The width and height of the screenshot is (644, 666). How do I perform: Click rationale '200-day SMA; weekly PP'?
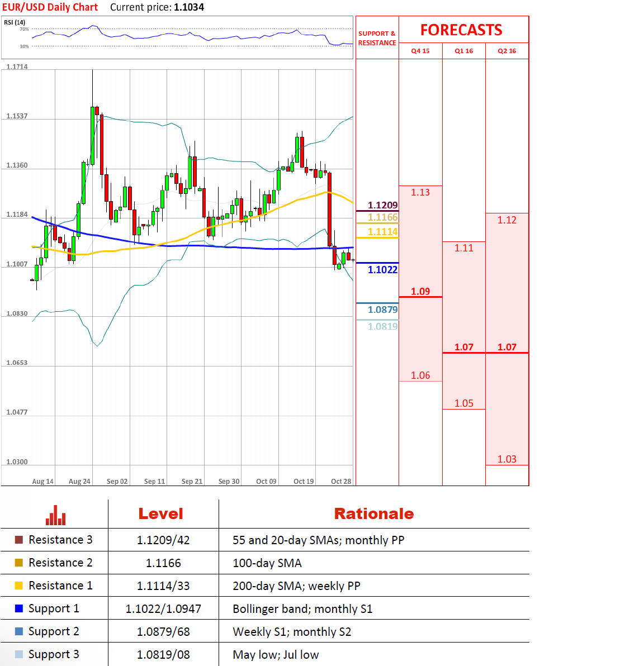(x=296, y=586)
